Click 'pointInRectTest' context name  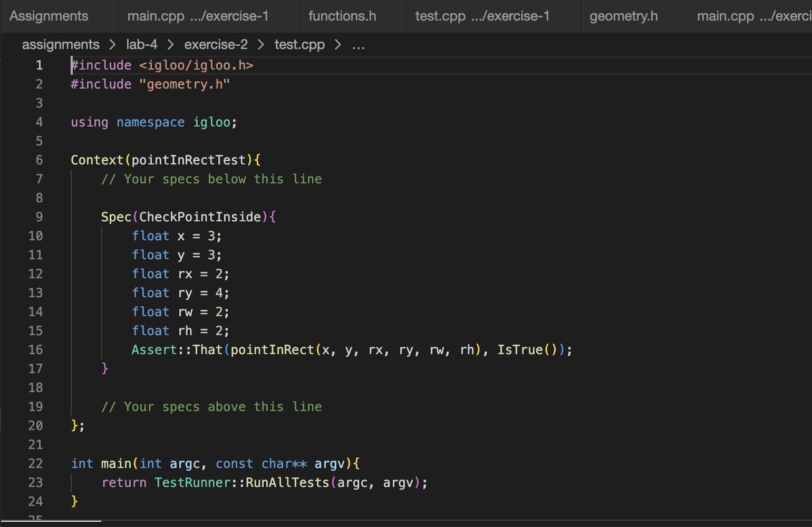pos(188,160)
